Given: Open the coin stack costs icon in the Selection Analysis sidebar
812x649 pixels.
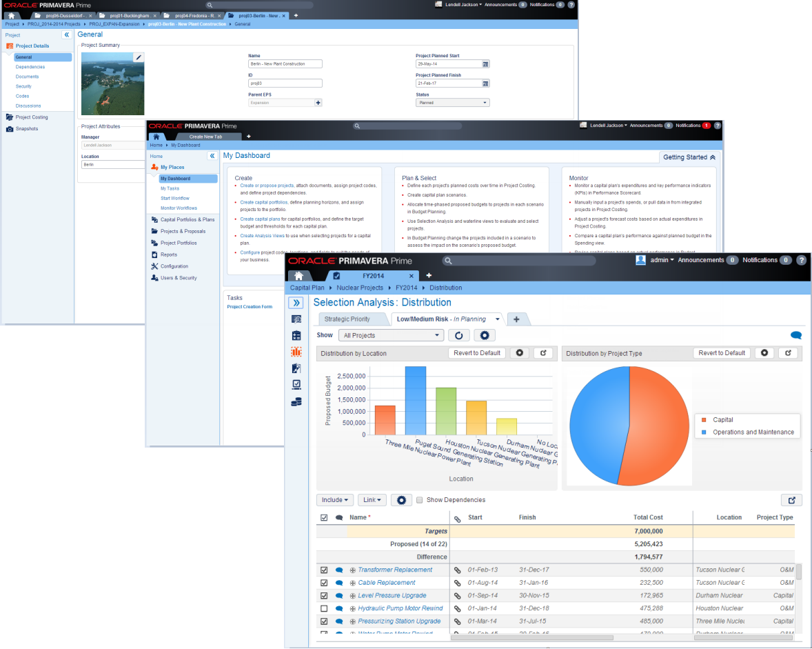Looking at the screenshot, I should [296, 402].
